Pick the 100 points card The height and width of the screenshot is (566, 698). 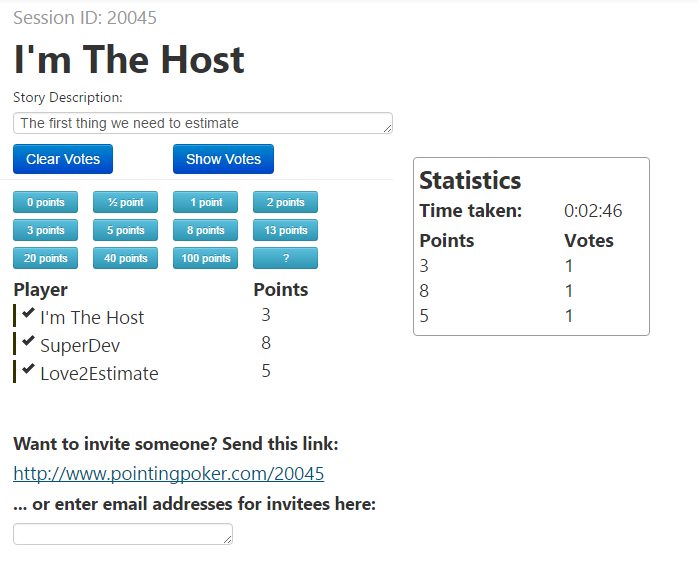[x=205, y=258]
